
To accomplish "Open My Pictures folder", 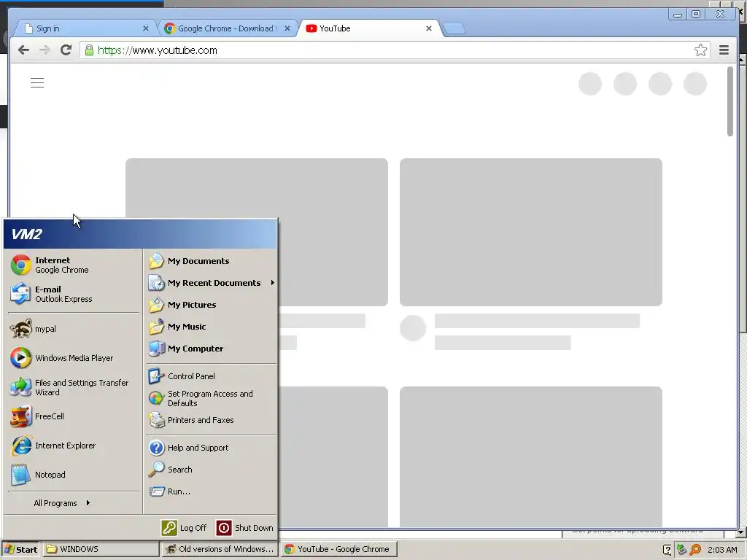I will tap(212, 305).
